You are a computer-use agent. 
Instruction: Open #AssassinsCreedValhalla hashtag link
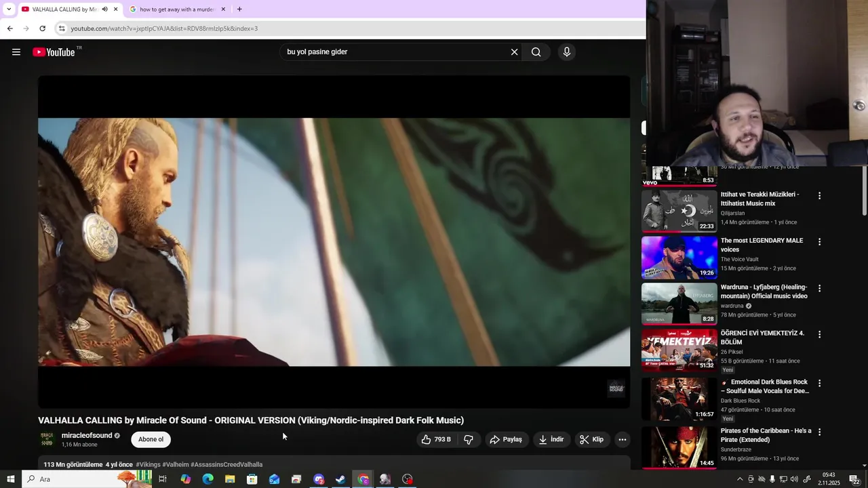226,464
